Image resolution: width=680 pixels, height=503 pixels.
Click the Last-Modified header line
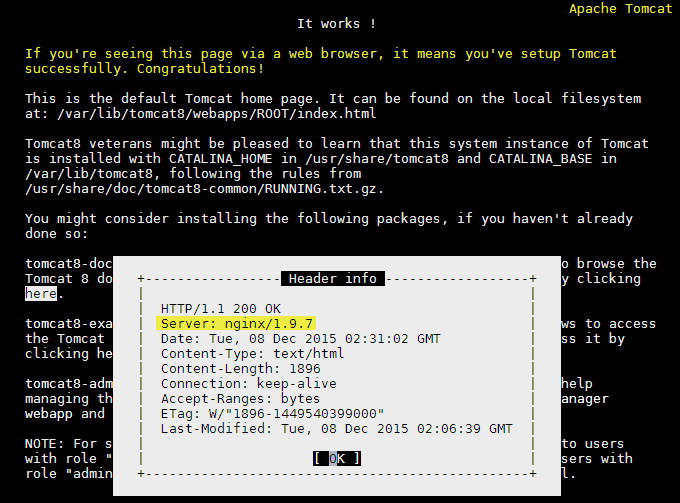(x=336, y=429)
